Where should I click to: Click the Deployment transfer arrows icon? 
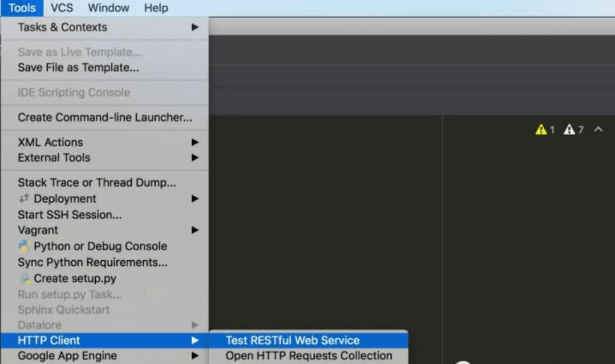coord(24,198)
